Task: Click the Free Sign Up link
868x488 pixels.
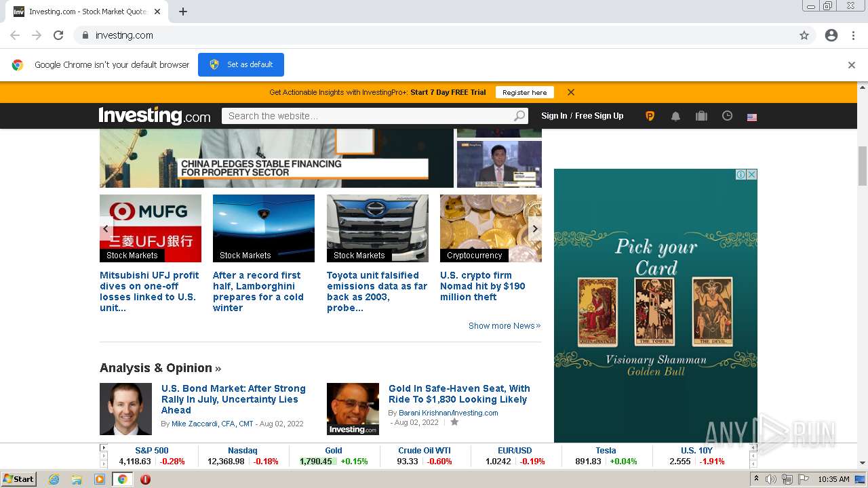Action: click(599, 116)
